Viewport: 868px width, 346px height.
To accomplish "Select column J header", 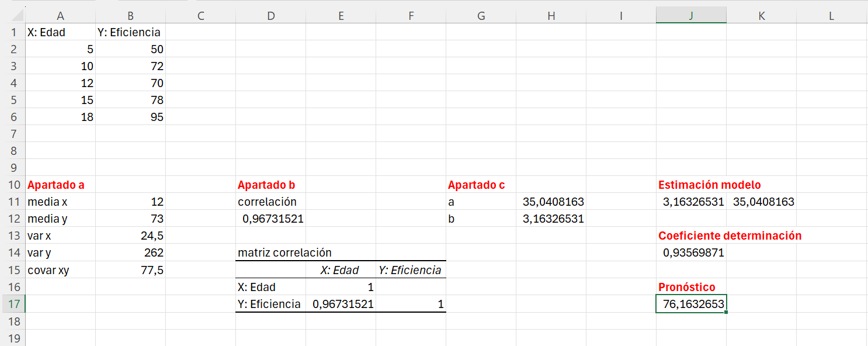I will (x=691, y=16).
